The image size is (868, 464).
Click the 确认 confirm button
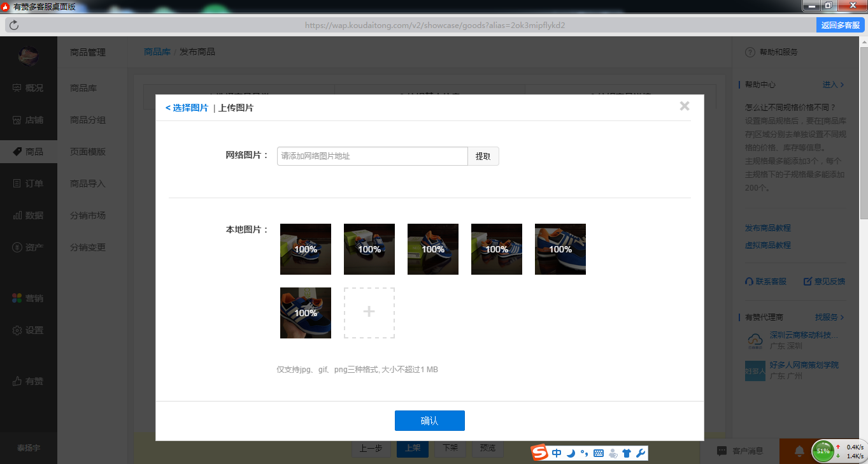[x=430, y=421]
